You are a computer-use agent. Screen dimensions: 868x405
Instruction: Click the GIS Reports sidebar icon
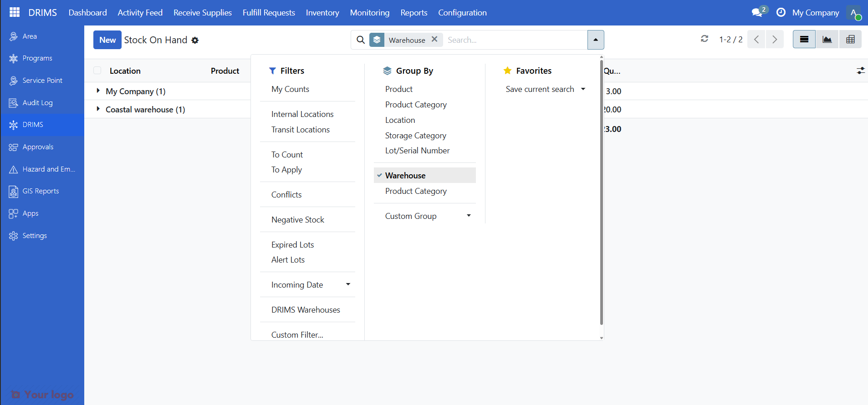point(14,192)
